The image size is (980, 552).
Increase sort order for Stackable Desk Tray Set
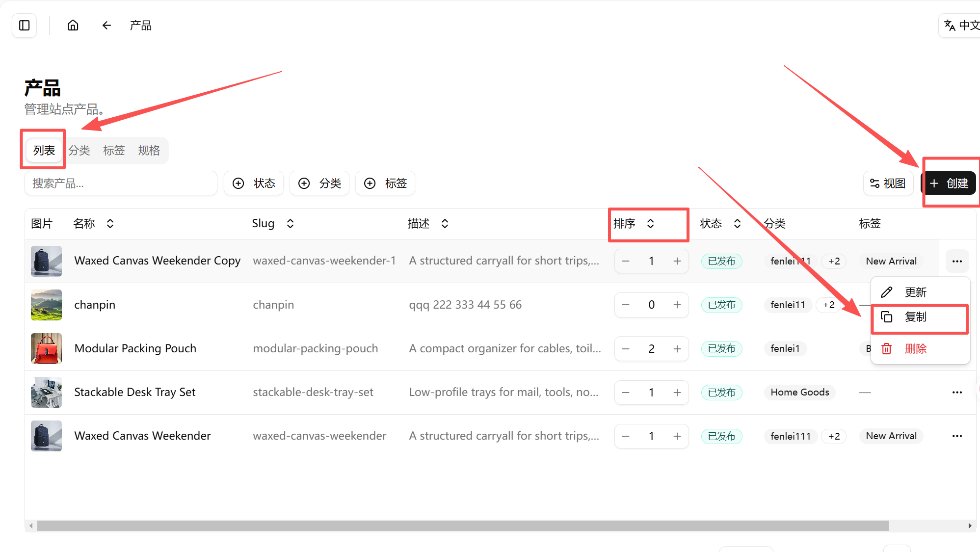point(677,393)
